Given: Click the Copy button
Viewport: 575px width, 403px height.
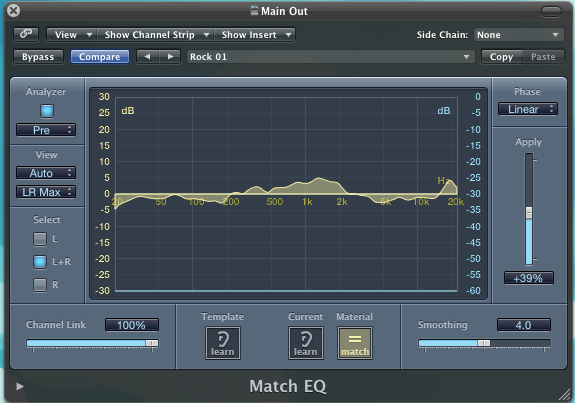Looking at the screenshot, I should point(502,57).
